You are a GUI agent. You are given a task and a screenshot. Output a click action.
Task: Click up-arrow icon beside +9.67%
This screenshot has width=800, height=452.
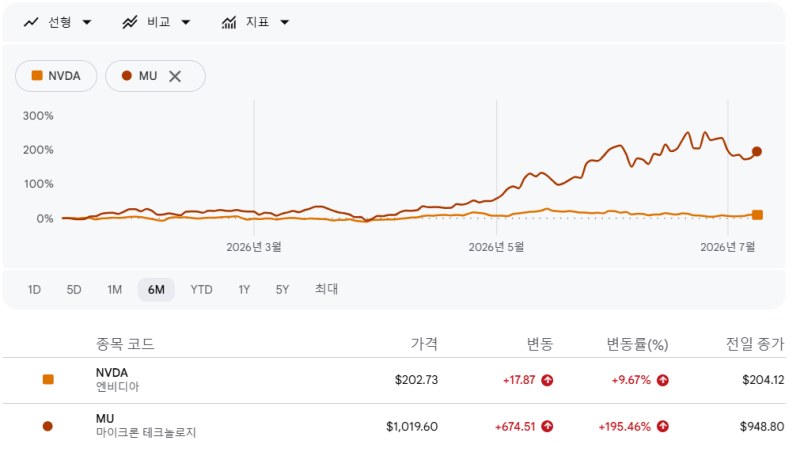(x=663, y=380)
